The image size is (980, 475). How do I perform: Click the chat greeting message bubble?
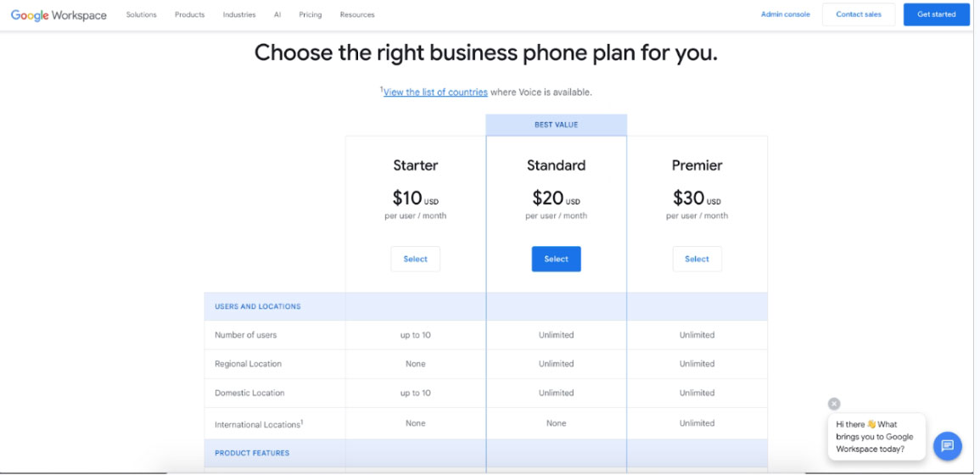[876, 437]
